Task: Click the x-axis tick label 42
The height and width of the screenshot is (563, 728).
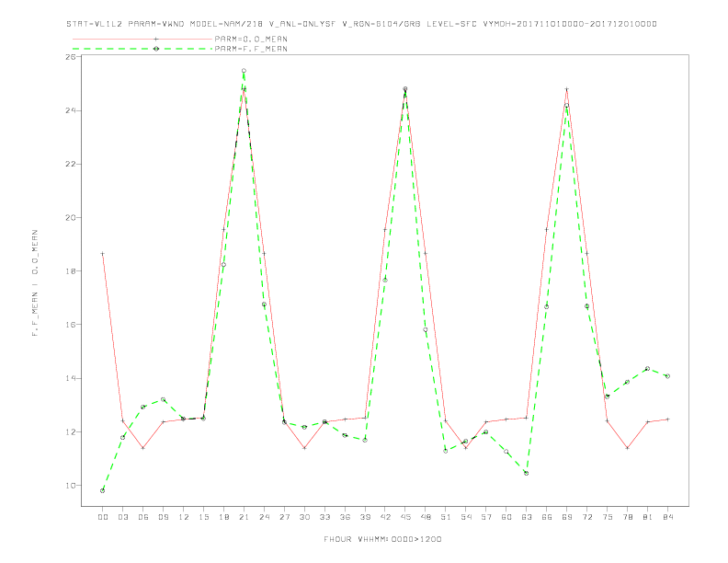Action: [x=385, y=517]
